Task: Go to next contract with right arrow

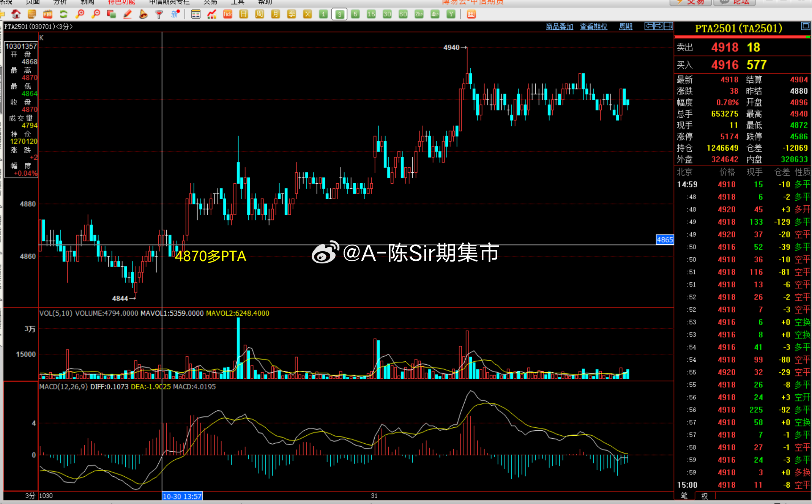Action: (659, 26)
